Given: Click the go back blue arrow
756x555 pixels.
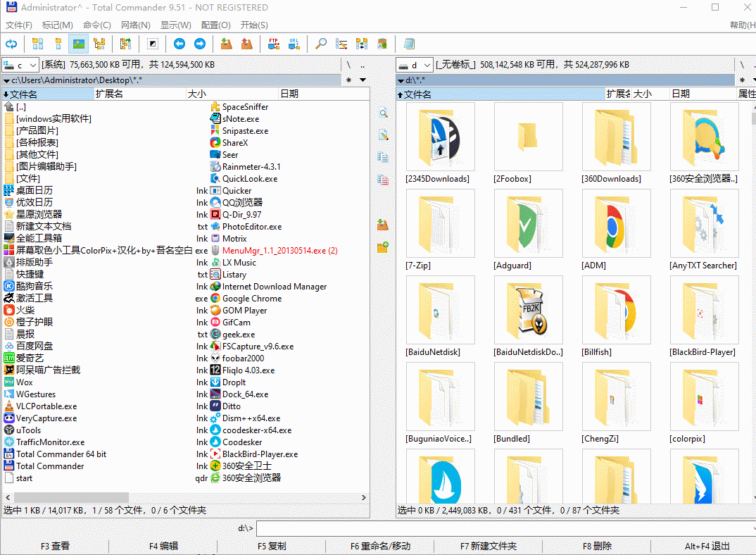Looking at the screenshot, I should coord(180,44).
